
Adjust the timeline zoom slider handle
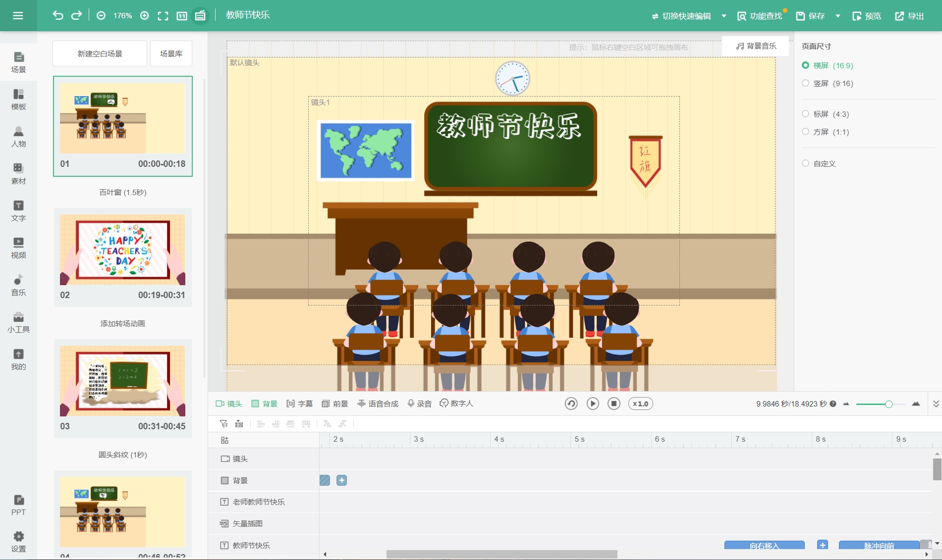point(889,404)
